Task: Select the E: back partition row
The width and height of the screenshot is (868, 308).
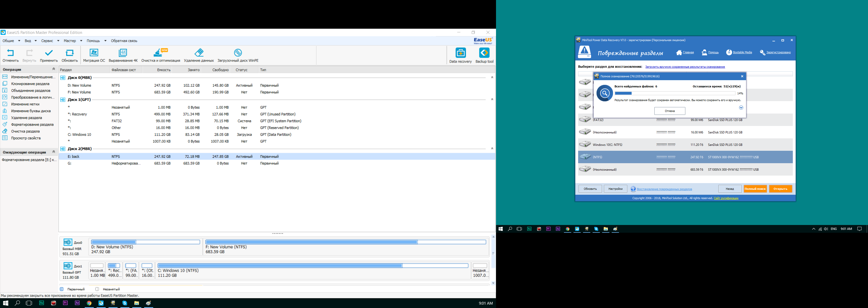Action: 277,156
